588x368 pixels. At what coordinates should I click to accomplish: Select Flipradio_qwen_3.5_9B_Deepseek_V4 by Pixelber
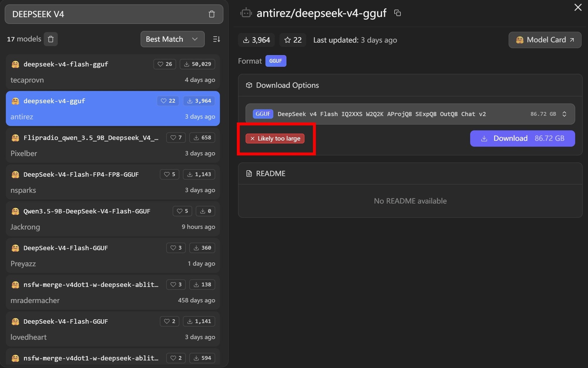113,145
